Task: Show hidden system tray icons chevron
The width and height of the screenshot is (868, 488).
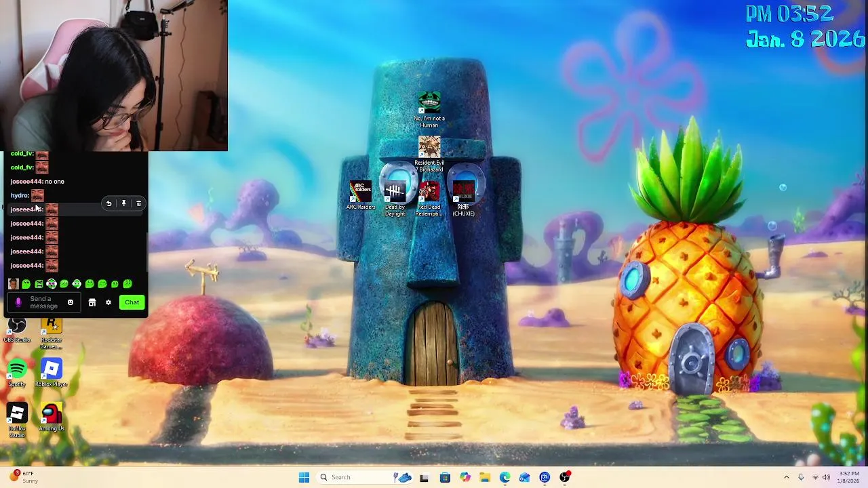Action: click(x=786, y=478)
